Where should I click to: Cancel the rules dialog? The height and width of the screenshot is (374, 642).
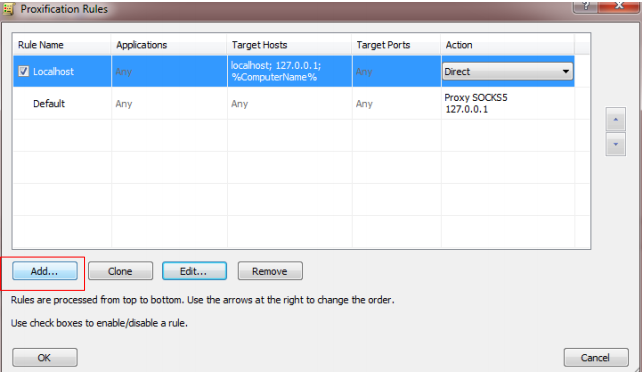pyautogui.click(x=596, y=358)
